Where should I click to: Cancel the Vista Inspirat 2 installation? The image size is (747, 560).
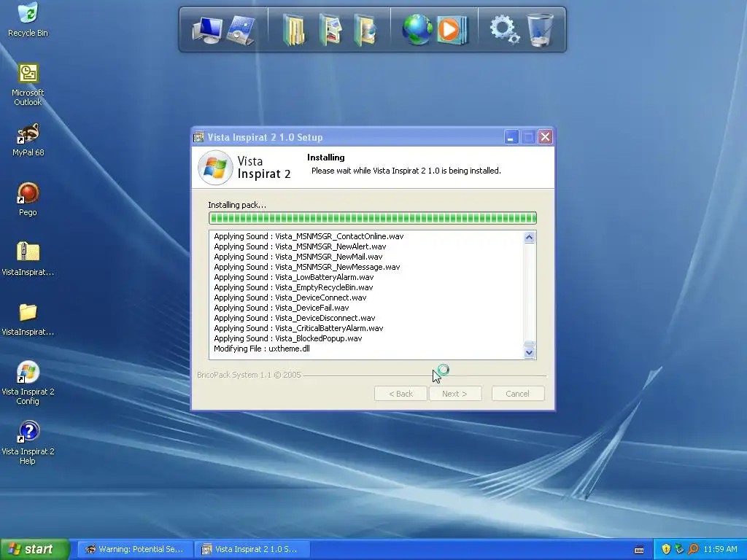[x=518, y=394]
